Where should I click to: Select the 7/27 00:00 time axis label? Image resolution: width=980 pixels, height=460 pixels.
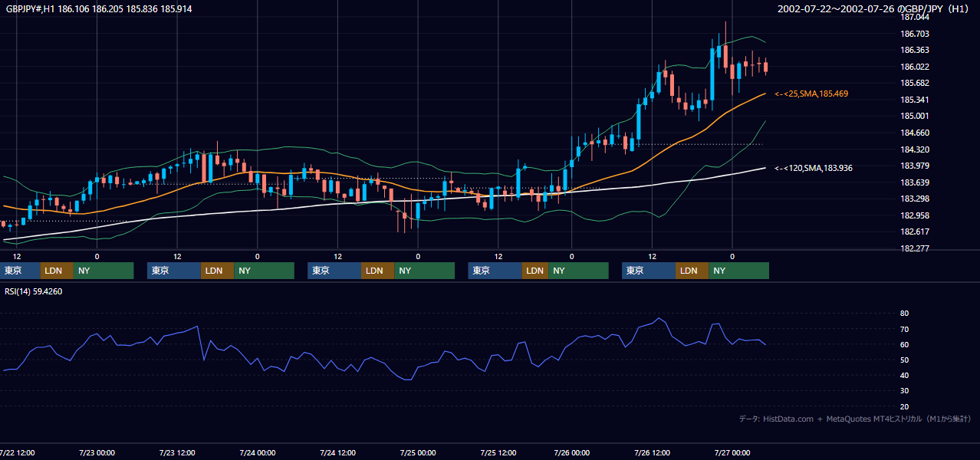point(732,452)
